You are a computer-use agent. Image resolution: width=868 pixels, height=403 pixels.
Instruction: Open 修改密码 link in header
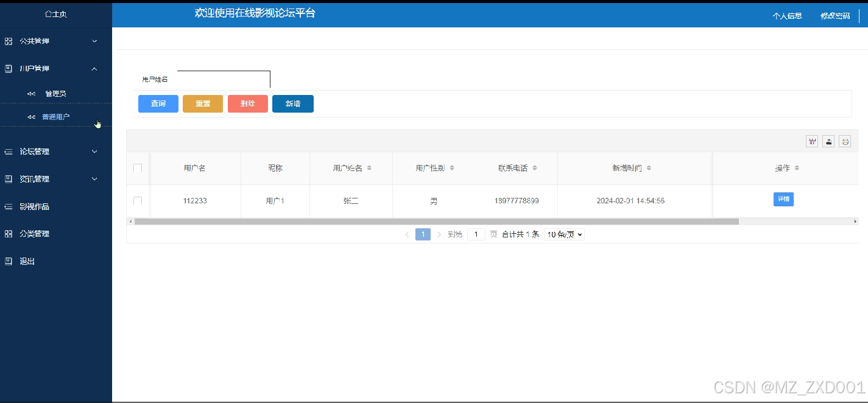pyautogui.click(x=835, y=16)
